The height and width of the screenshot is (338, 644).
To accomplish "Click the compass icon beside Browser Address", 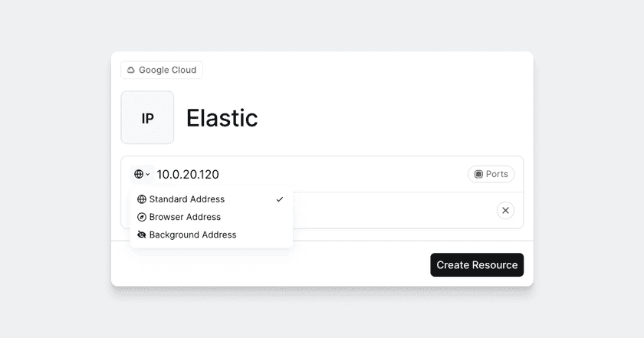I will click(142, 217).
